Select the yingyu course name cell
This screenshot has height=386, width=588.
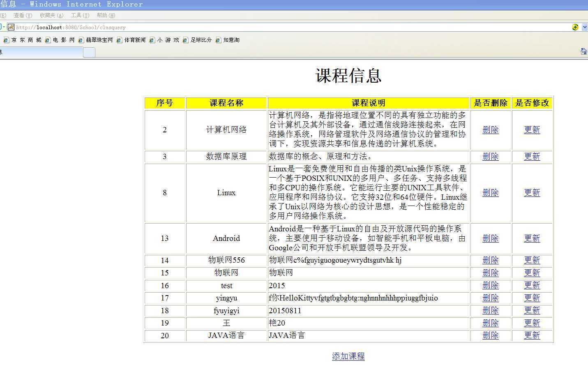coord(226,298)
